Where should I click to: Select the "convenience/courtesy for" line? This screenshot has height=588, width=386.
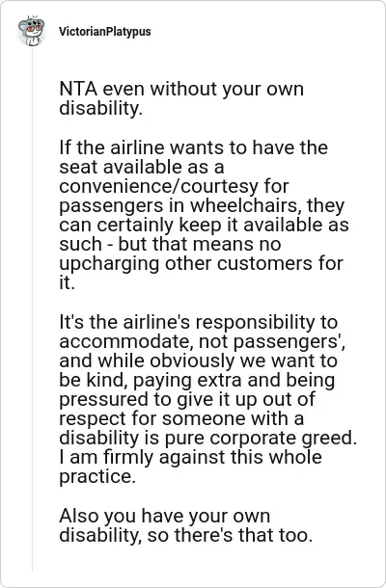tap(174, 186)
